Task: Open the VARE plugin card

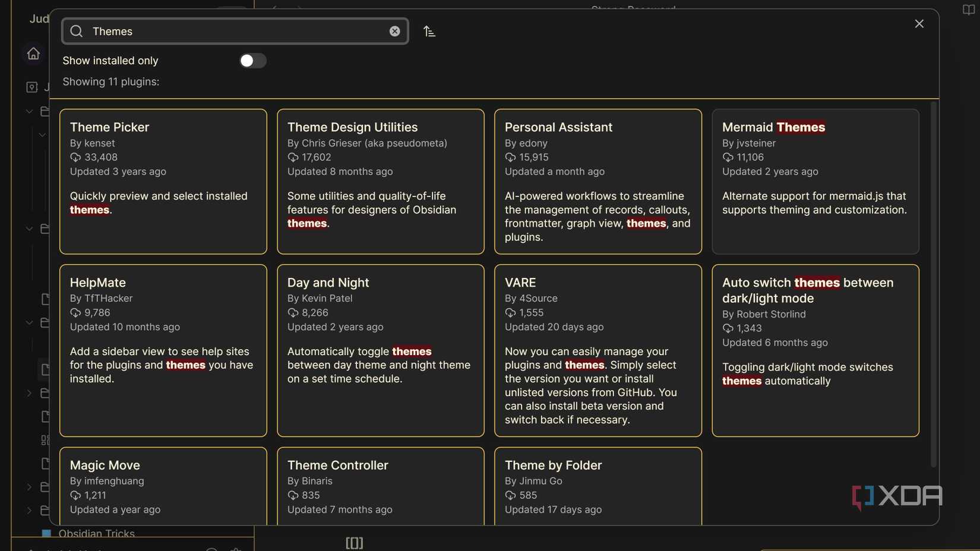Action: [598, 350]
